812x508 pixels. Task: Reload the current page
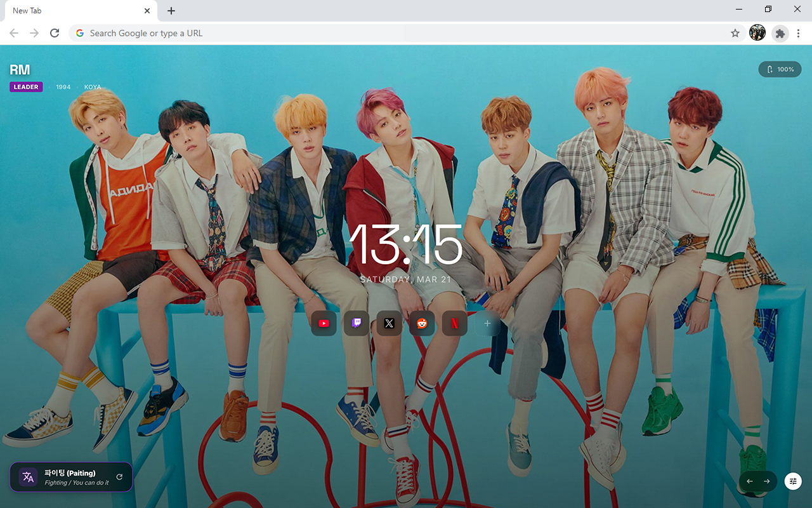tap(55, 33)
